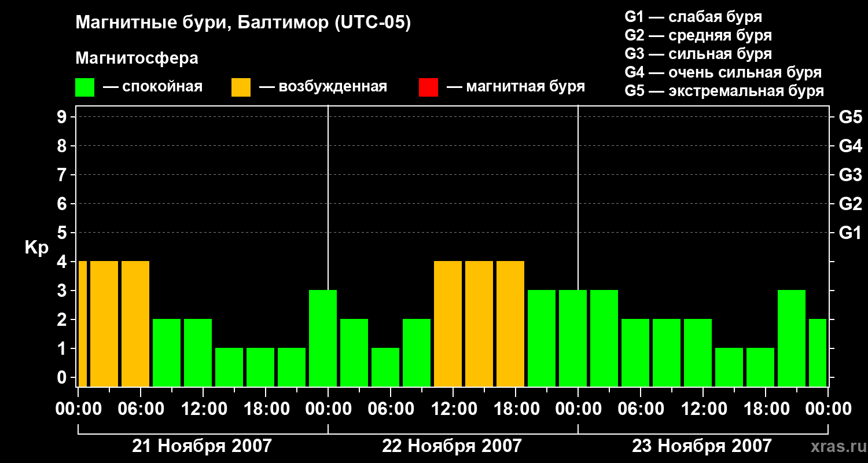This screenshot has width=868, height=463.
Task: Click the 06:00 time label under 21 November
Action: click(x=141, y=409)
